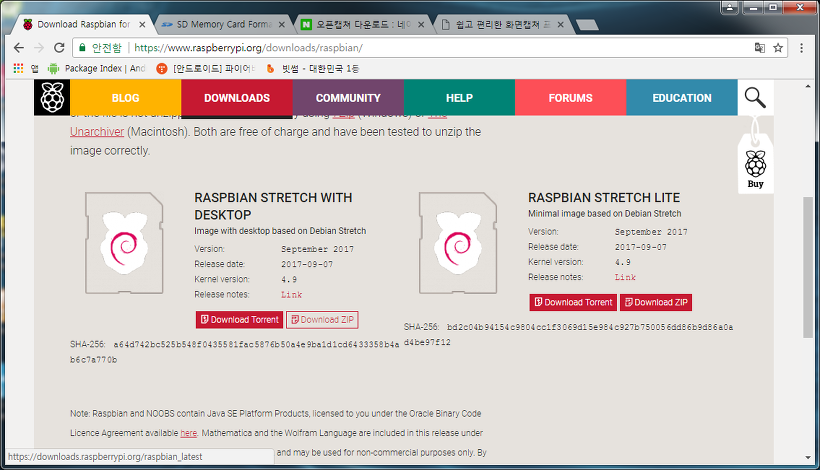The image size is (820, 470).
Task: Follow the 'here' licence agreement link
Action: pos(188,433)
